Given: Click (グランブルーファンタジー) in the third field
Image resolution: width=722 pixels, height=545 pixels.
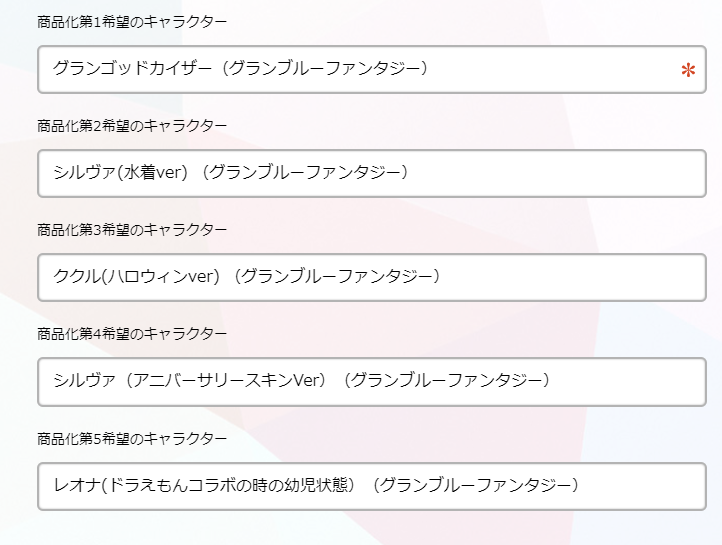Looking at the screenshot, I should 337,277.
